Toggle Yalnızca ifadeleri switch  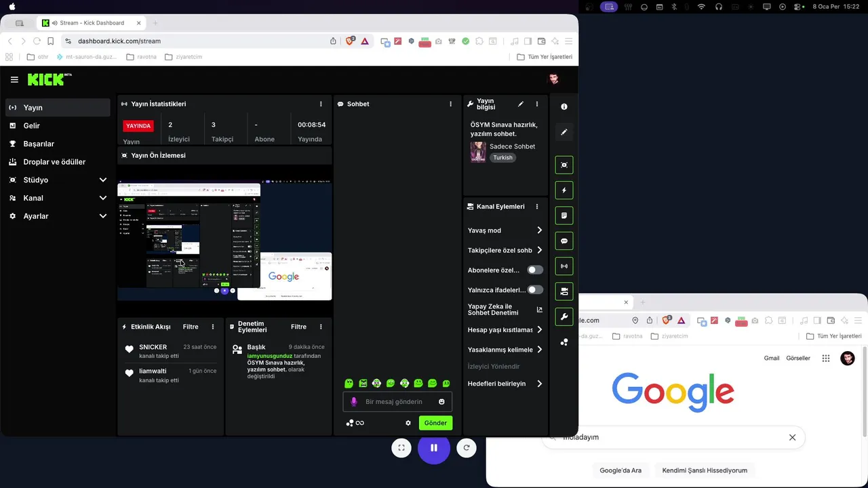(x=536, y=289)
